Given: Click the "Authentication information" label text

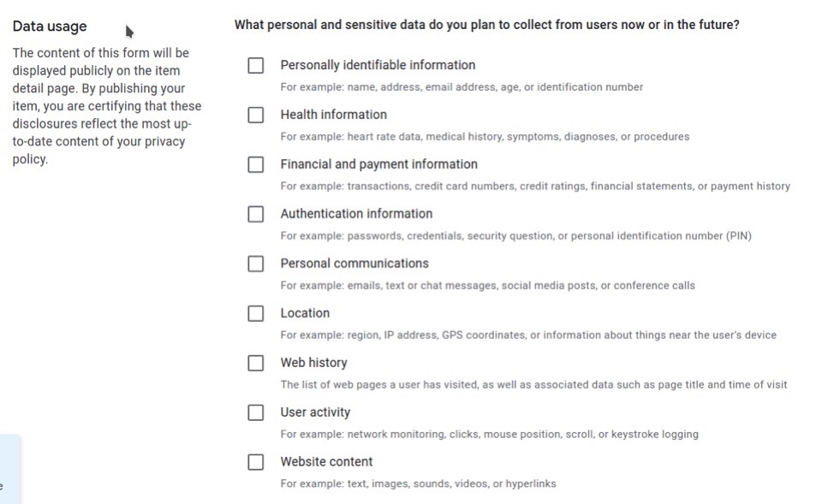Looking at the screenshot, I should (x=356, y=214).
